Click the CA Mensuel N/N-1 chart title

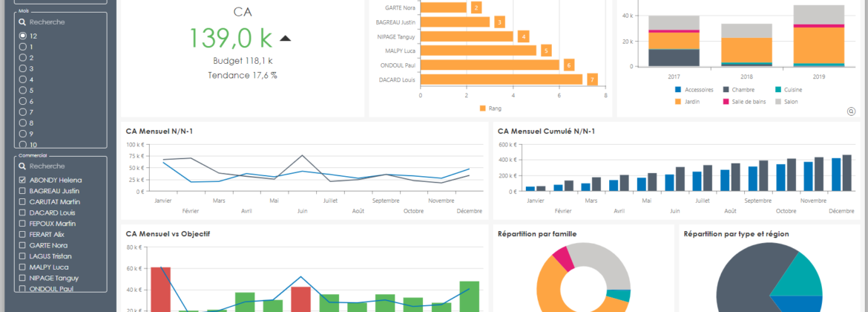(x=160, y=131)
